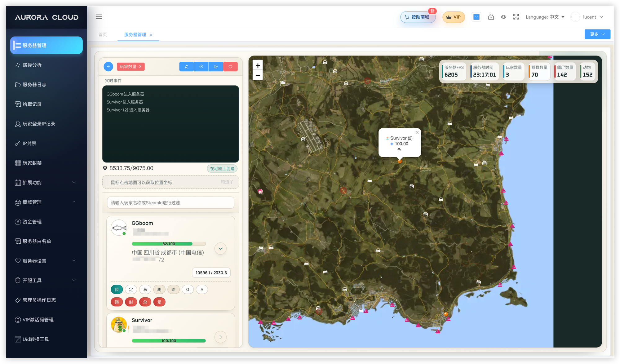Click Survivor's 100/100 health bar
Viewport: 620px width, 364px height.
(x=169, y=341)
